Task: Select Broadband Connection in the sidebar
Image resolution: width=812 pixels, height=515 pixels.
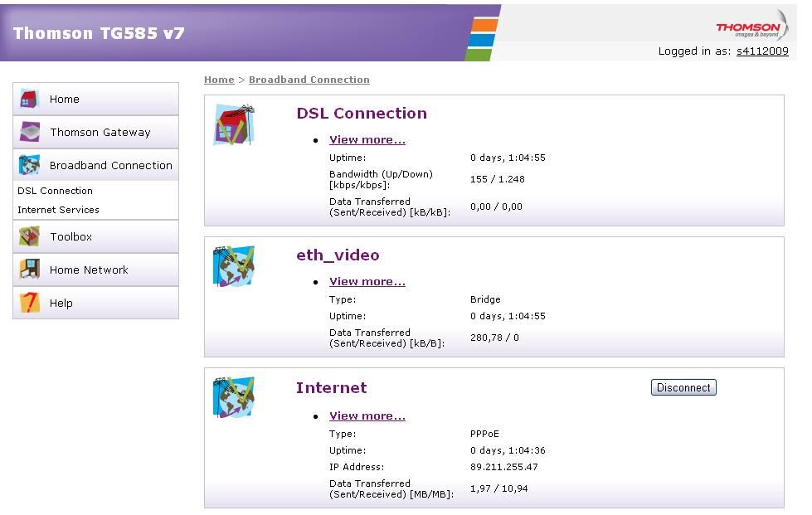Action: 96,165
